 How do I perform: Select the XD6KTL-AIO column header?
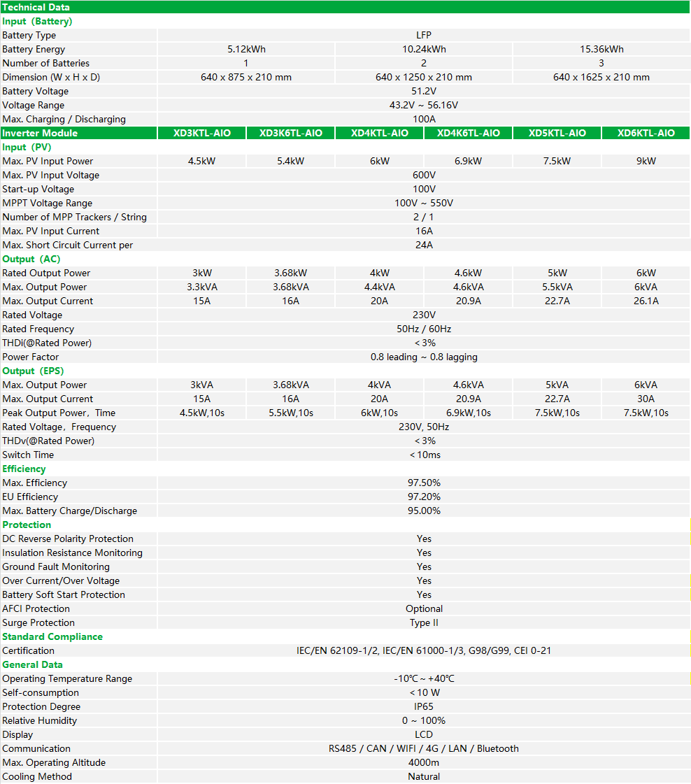(x=646, y=133)
